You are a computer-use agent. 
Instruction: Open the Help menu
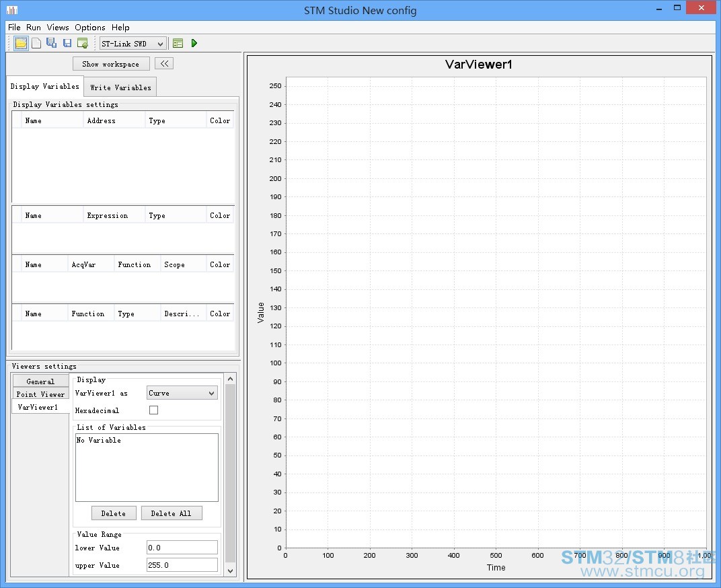(x=120, y=27)
